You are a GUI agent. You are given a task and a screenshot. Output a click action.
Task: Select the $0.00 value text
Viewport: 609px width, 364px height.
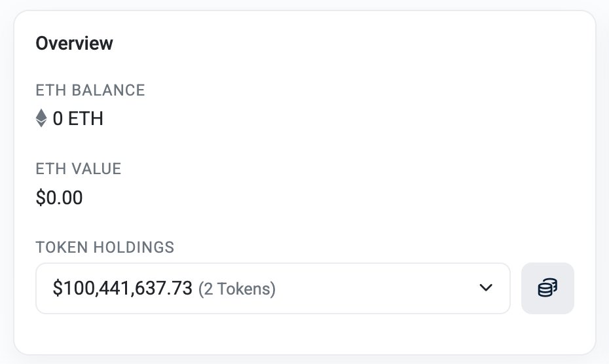[x=59, y=198]
